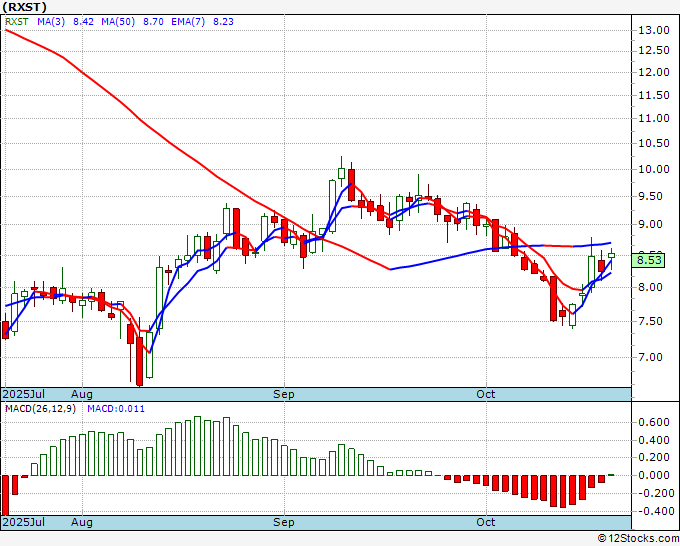Click the green 8.53 current price tag
Viewport: 680px width, 546px height.
point(648,260)
